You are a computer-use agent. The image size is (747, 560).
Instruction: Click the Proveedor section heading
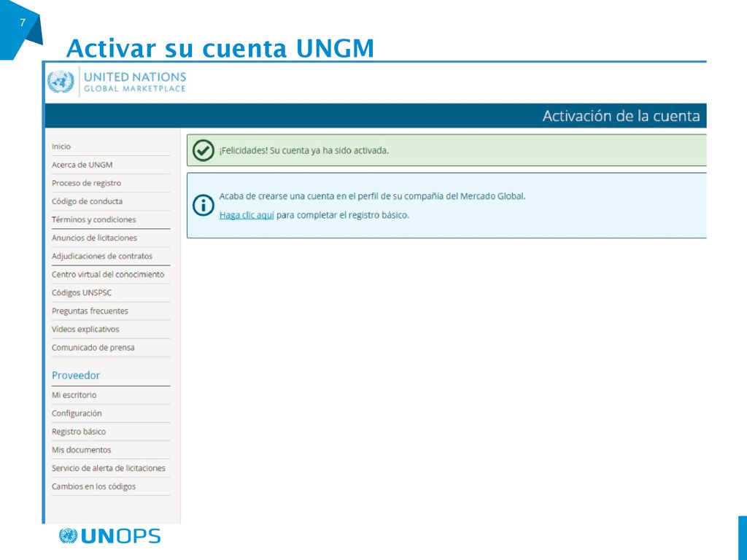(76, 376)
